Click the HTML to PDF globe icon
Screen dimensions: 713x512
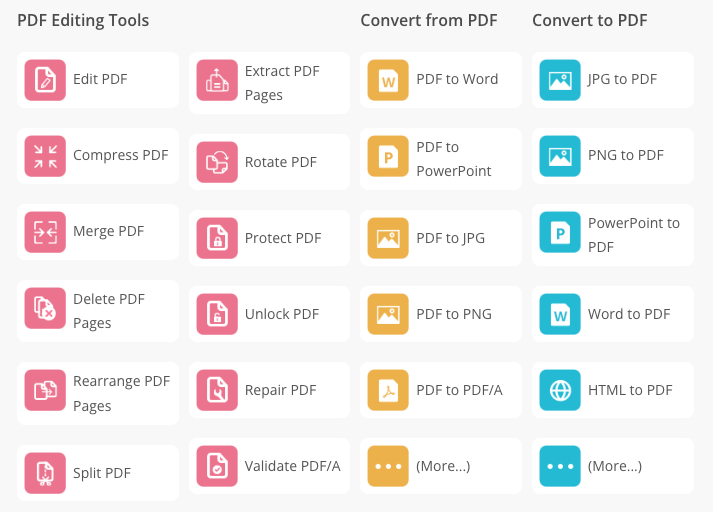tap(560, 390)
